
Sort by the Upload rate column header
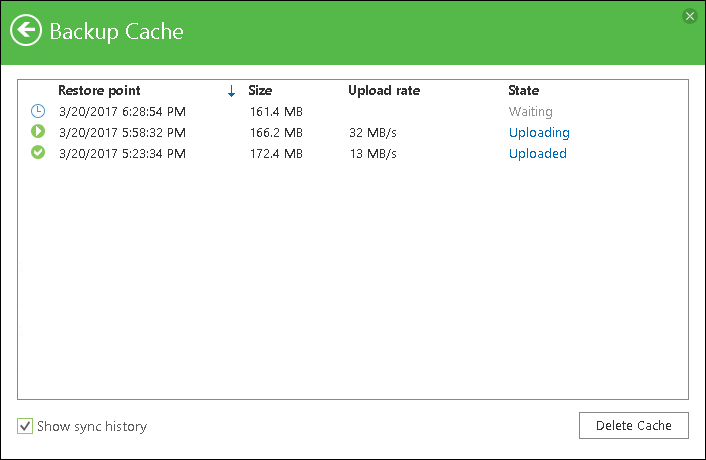[x=384, y=91]
